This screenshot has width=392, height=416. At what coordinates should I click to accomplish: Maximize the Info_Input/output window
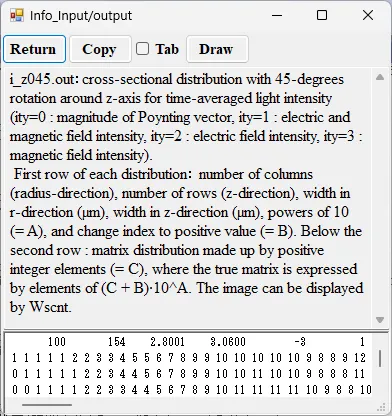coord(322,15)
